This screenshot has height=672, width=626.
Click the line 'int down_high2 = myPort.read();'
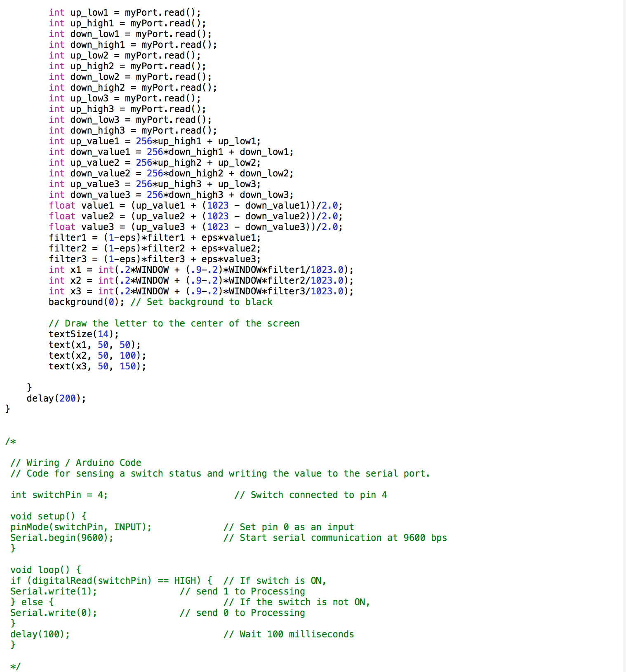pos(133,88)
